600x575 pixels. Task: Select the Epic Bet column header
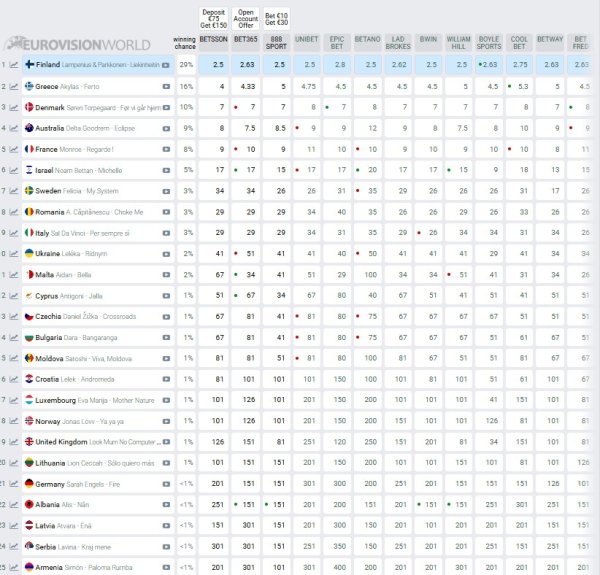point(337,43)
